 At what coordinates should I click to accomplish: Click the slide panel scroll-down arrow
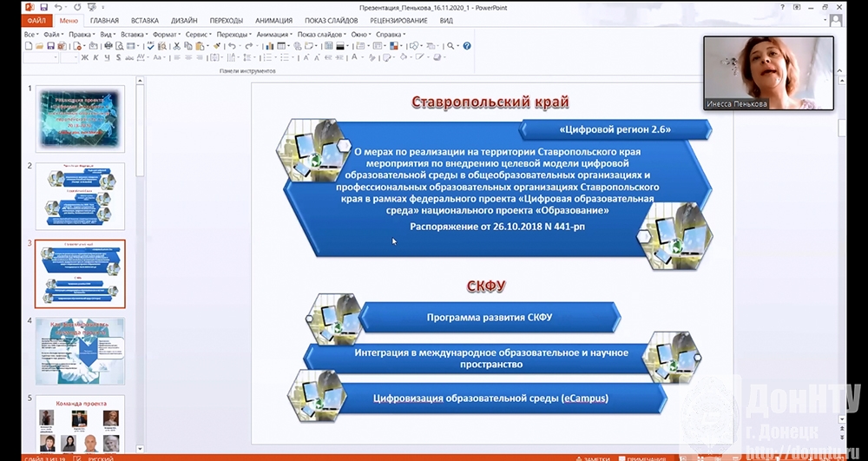coord(140,449)
